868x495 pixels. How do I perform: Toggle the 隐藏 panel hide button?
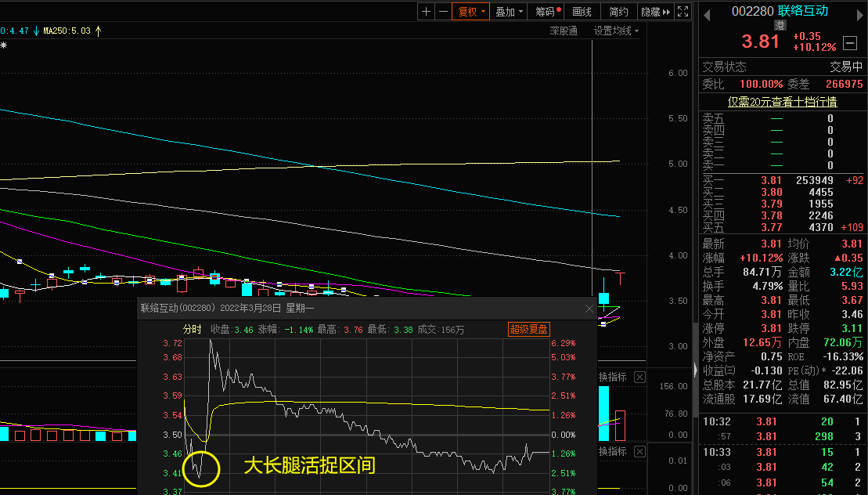[656, 12]
